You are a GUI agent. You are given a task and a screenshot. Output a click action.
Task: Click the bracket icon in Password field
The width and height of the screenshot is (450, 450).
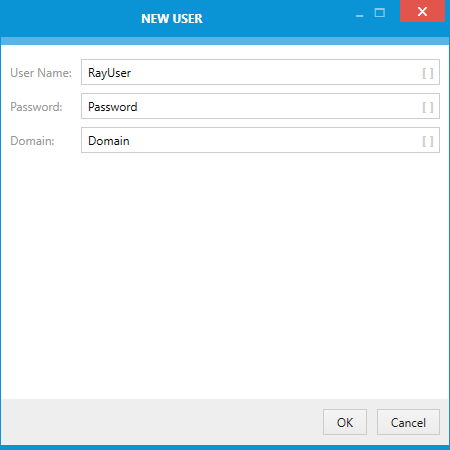(428, 107)
